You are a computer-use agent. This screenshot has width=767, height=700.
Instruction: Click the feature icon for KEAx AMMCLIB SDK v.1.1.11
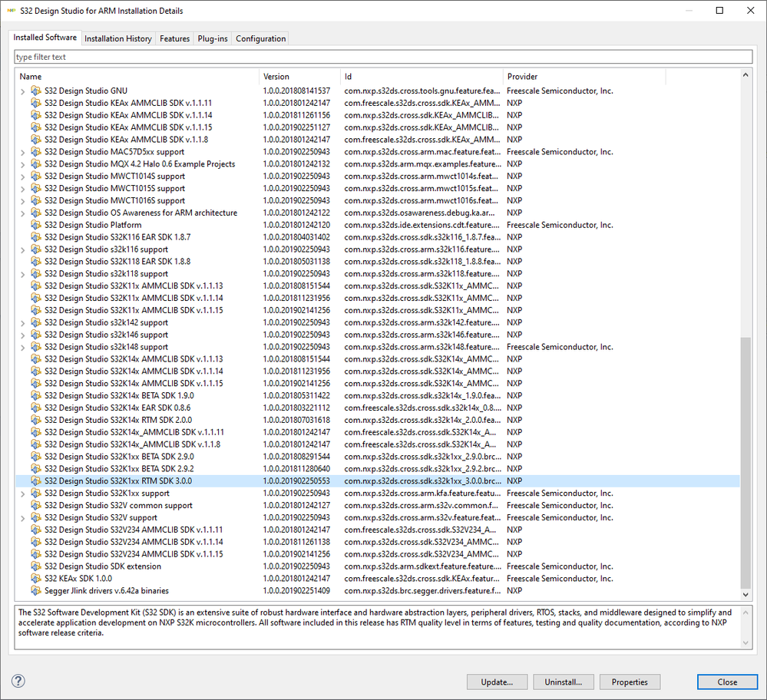[36, 103]
